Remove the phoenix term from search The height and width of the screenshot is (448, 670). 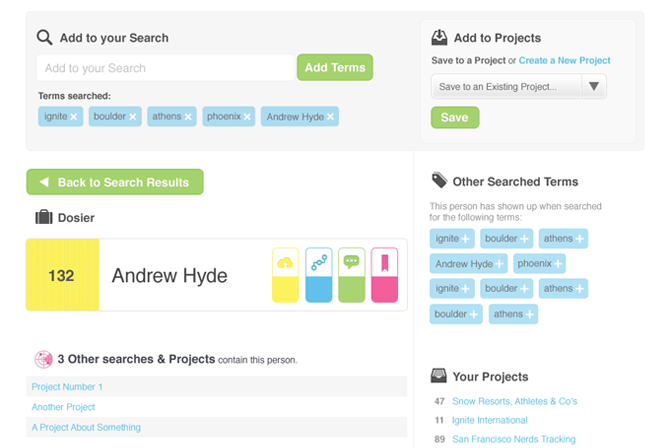click(247, 117)
